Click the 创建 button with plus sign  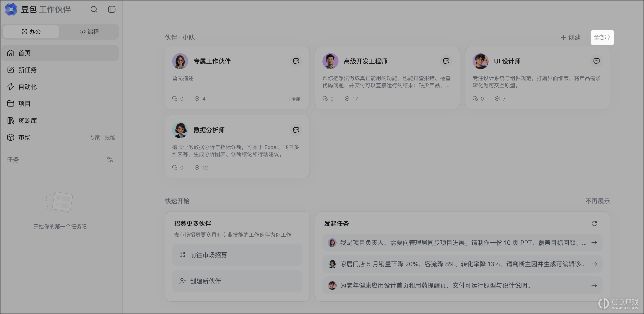point(571,37)
